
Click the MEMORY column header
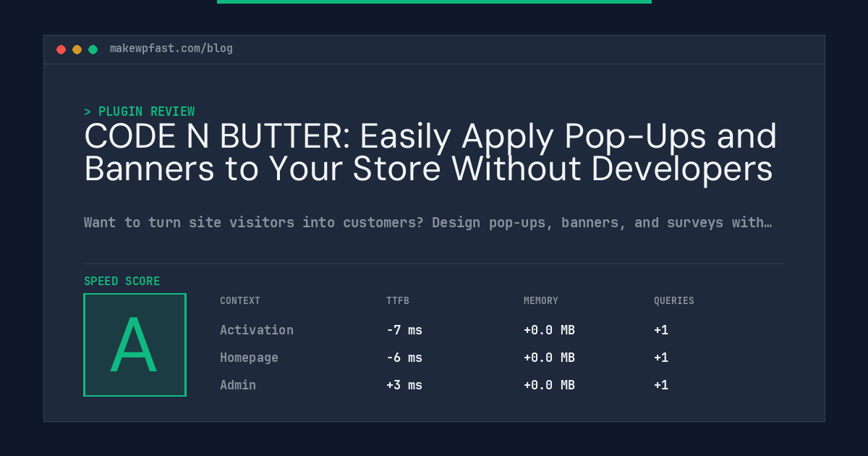pyautogui.click(x=541, y=301)
